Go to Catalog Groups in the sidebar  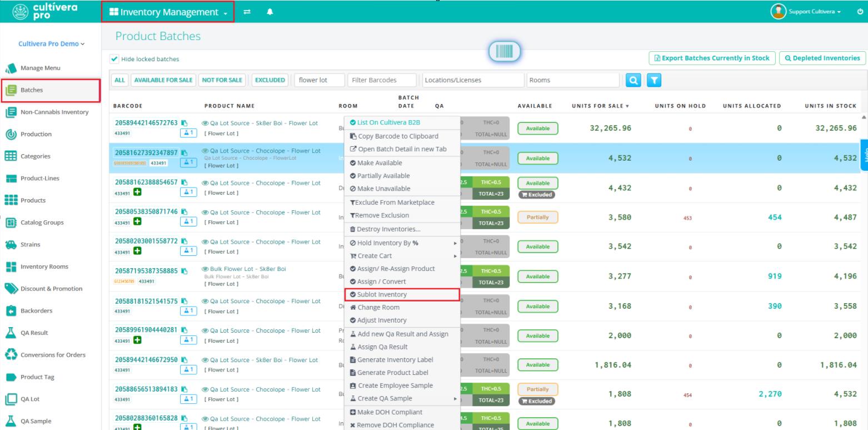pos(42,223)
